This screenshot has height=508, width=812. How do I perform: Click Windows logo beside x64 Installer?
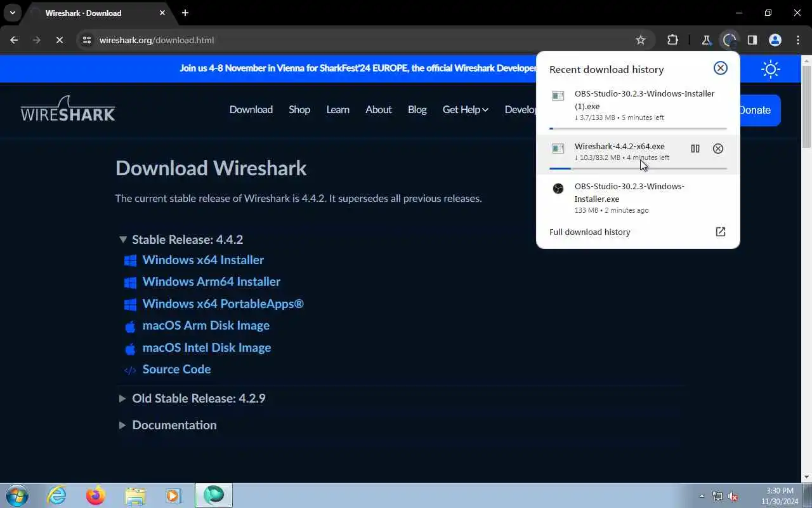130,260
